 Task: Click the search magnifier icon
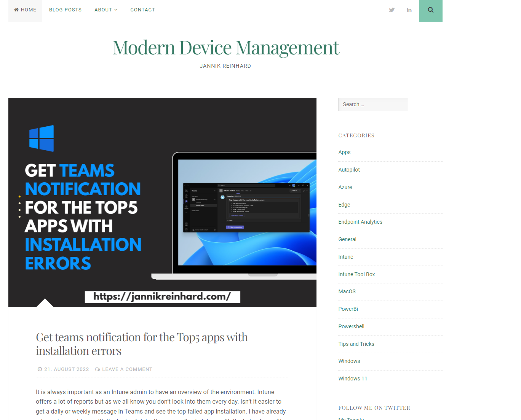(x=430, y=10)
